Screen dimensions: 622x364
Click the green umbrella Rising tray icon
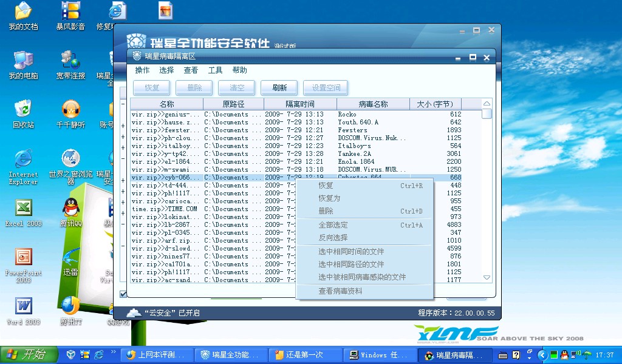click(587, 355)
